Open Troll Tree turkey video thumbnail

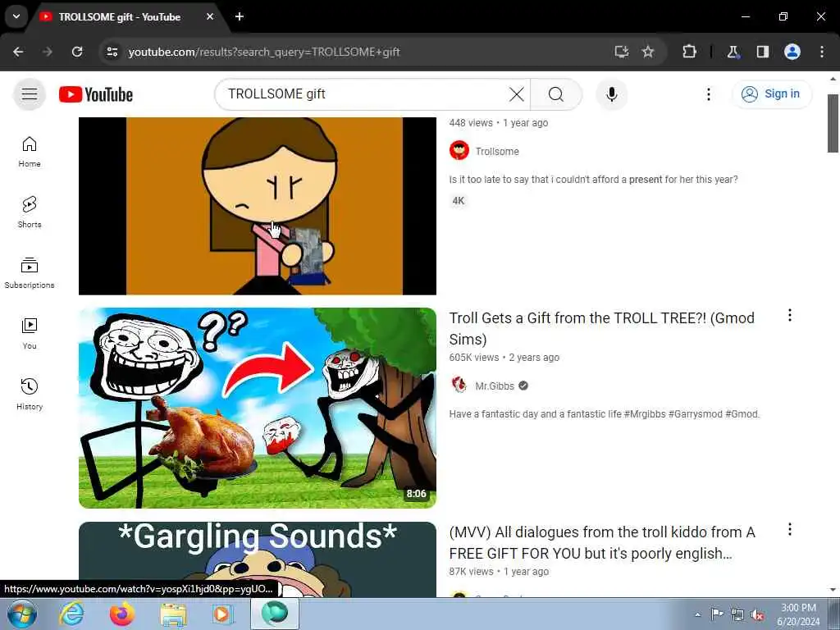(x=257, y=408)
